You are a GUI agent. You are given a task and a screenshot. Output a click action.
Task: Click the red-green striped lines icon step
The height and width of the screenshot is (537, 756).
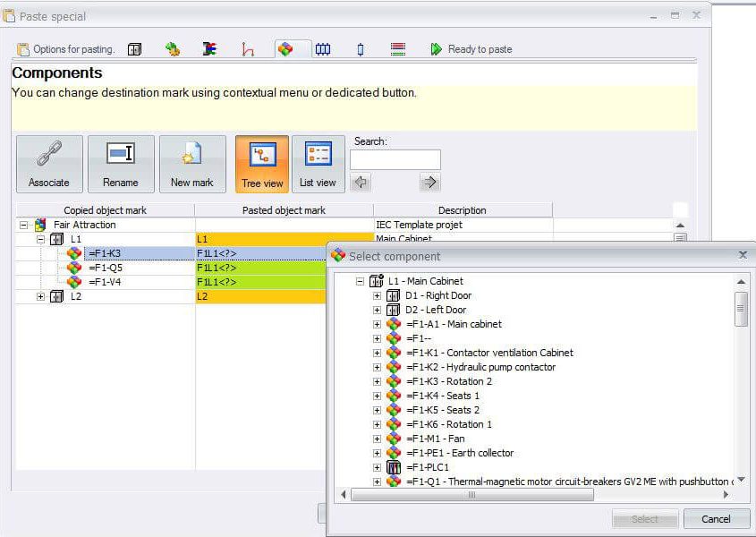[398, 49]
